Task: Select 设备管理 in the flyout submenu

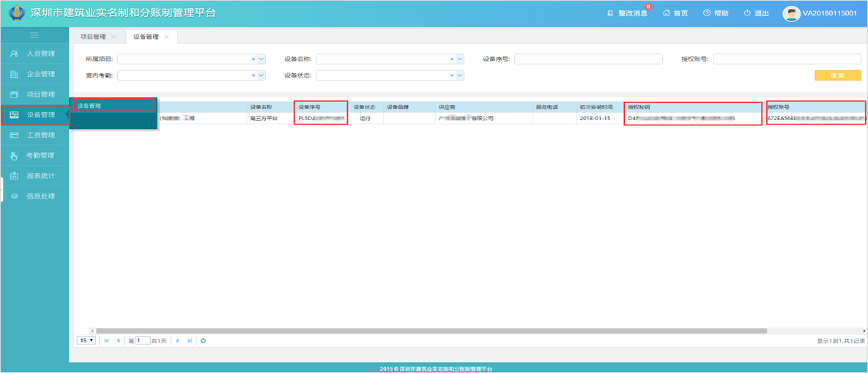Action: [114, 106]
